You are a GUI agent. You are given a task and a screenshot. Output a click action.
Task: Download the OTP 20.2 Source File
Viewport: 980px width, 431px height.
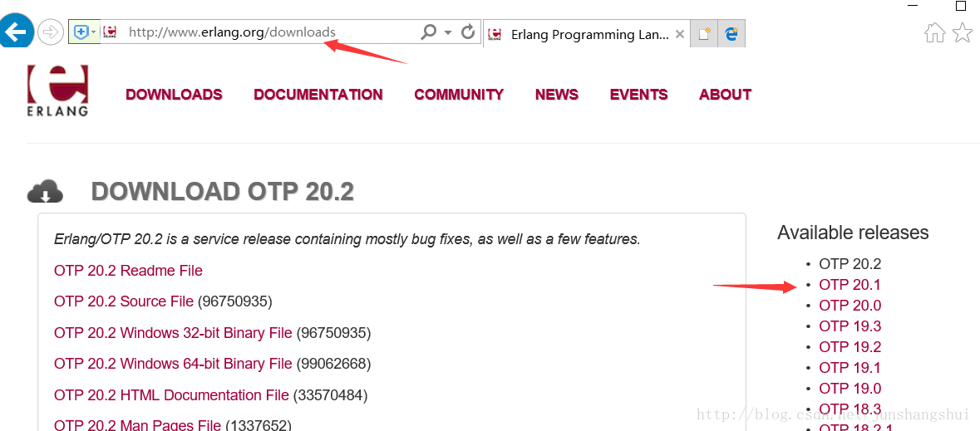coord(124,301)
